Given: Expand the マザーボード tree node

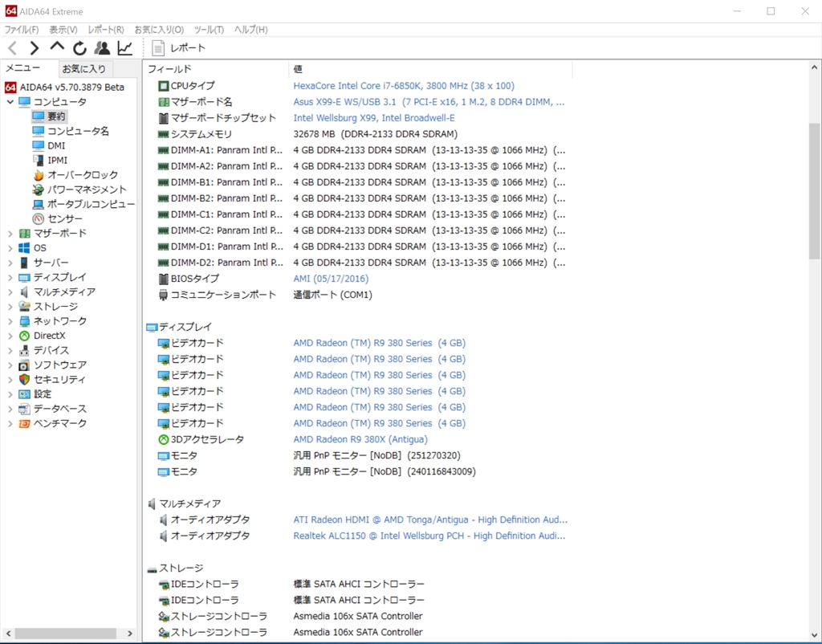Looking at the screenshot, I should 10,234.
